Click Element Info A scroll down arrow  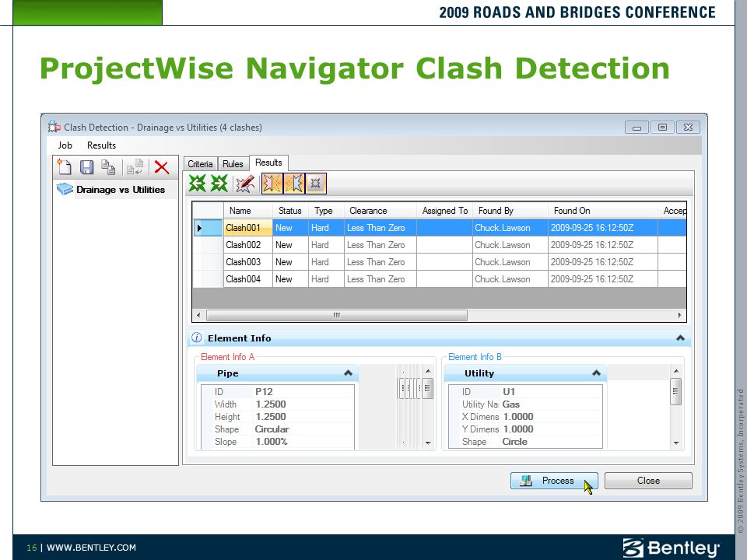tap(428, 443)
